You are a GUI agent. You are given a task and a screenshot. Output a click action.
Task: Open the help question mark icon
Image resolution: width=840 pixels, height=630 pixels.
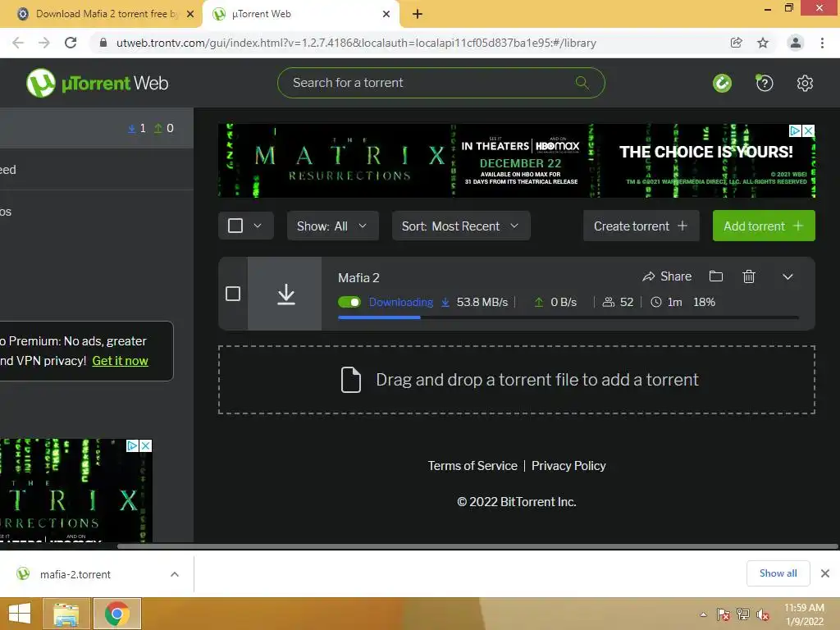pos(765,83)
